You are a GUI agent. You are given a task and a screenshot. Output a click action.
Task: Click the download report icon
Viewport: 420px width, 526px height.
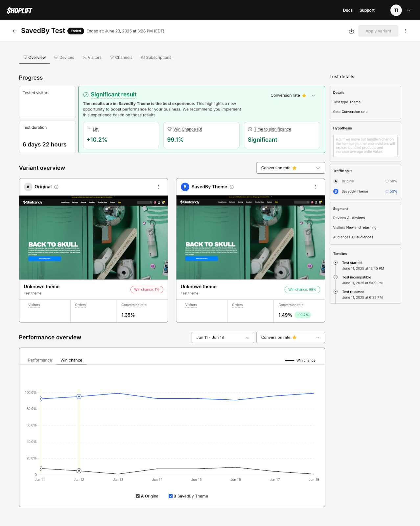coord(351,31)
